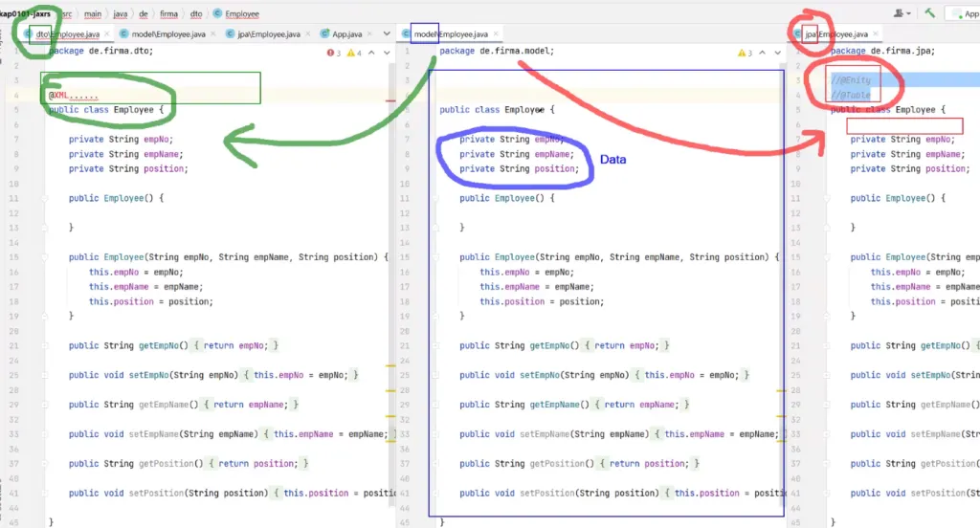Click 'public class Employee {' in model editor
The height and width of the screenshot is (528, 980).
pyautogui.click(x=497, y=110)
